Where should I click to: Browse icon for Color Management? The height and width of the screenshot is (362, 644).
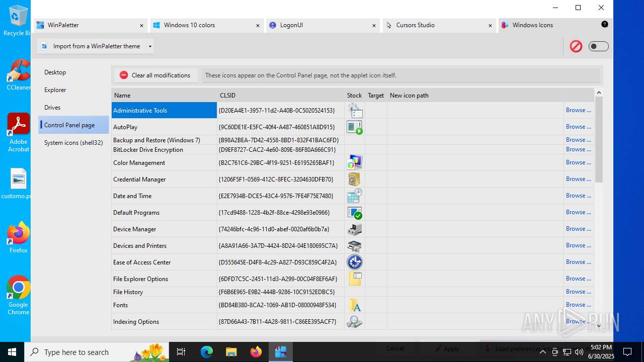(x=578, y=162)
